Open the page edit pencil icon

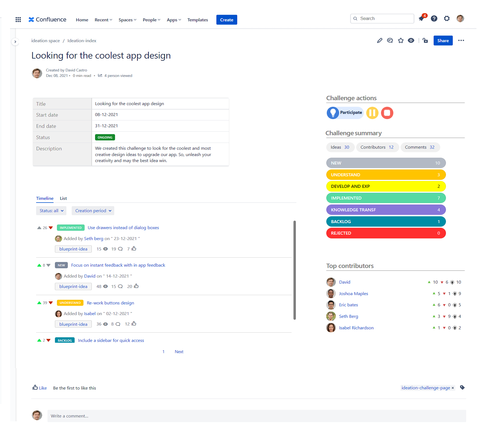pyautogui.click(x=379, y=40)
